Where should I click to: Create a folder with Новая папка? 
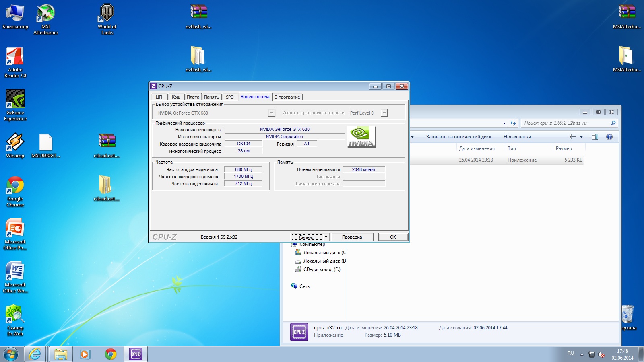517,137
